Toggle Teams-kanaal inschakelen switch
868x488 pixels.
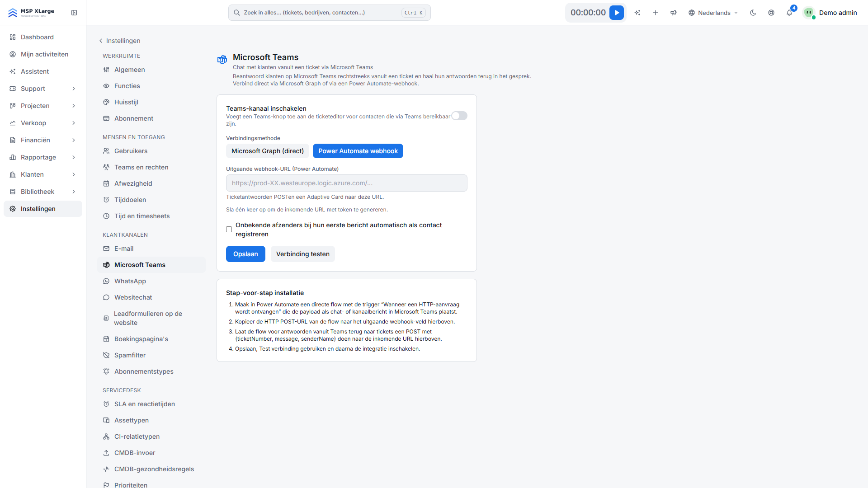tap(459, 116)
